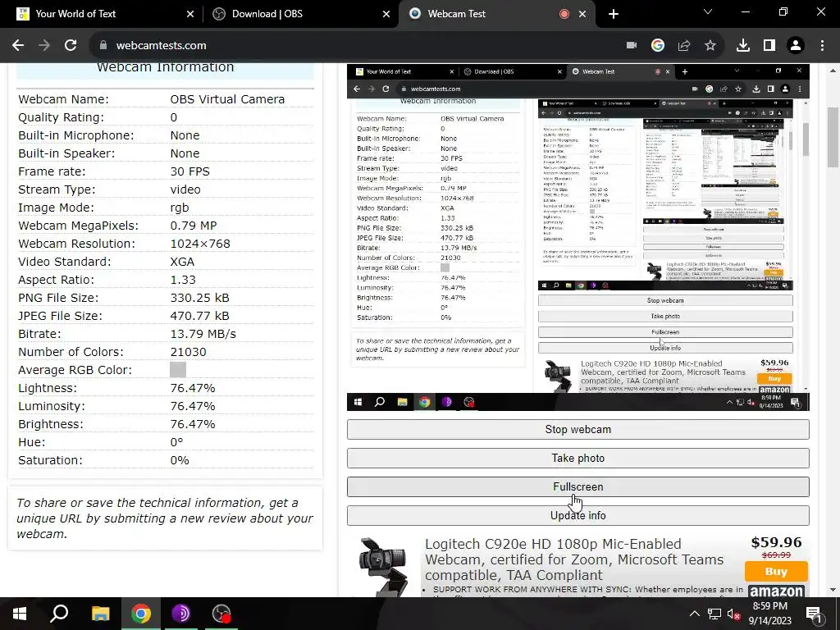Click the address bar URL webcamtests.com
The image size is (840, 630).
pyautogui.click(x=162, y=46)
